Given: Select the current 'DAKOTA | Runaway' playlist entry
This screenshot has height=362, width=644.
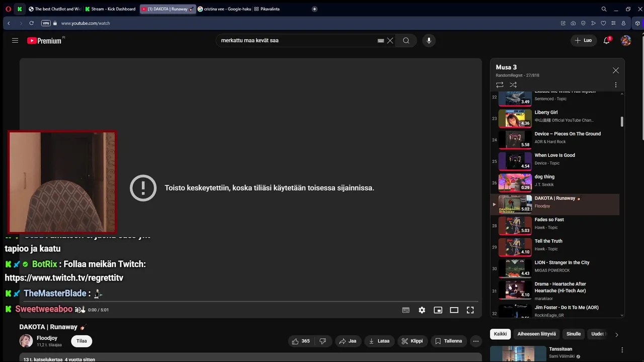Looking at the screenshot, I should [x=555, y=205].
